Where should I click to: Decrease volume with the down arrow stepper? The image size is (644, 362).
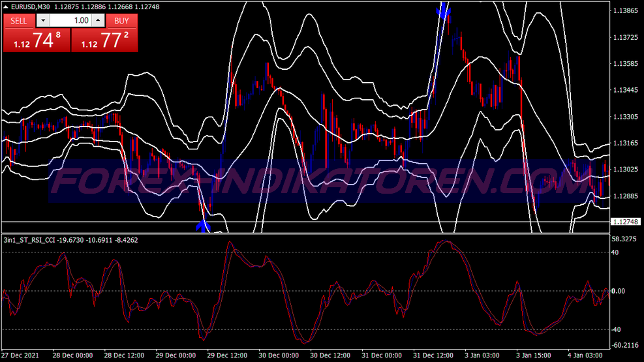tap(43, 20)
